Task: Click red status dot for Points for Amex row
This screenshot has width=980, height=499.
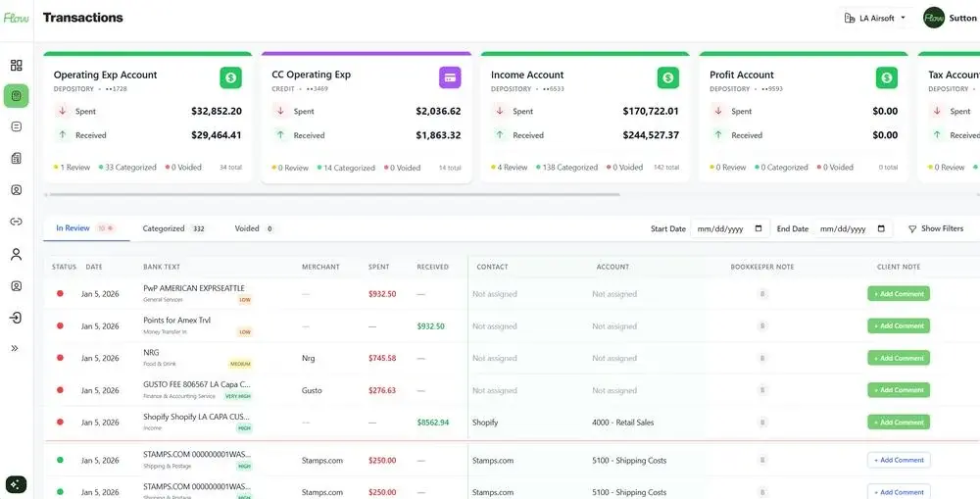Action: coord(60,325)
